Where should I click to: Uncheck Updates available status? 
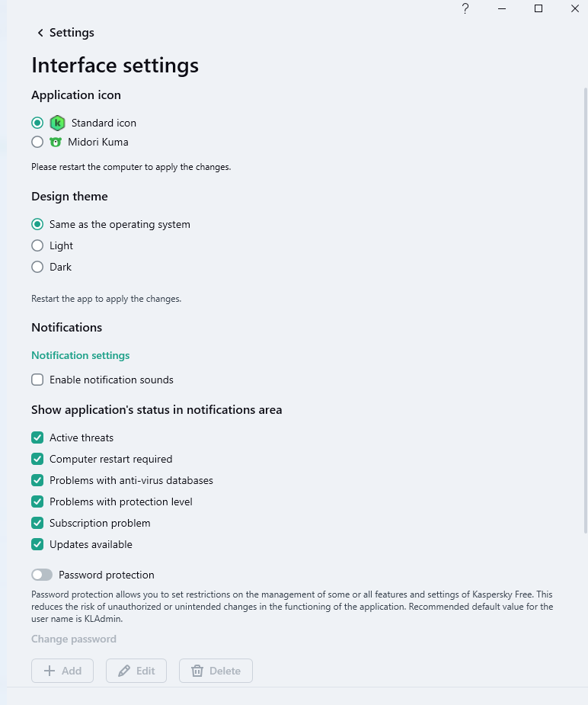coord(37,544)
